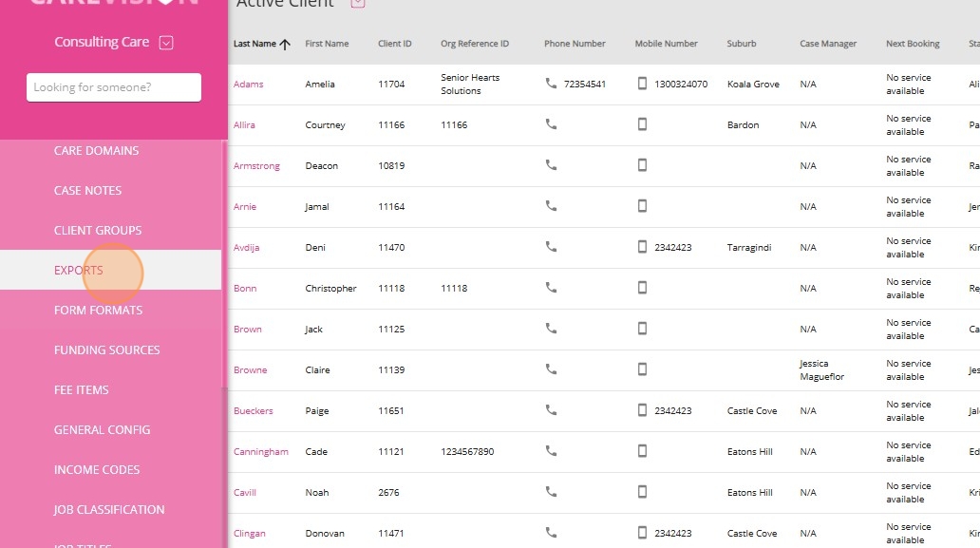980x548 pixels.
Task: Open client Canningham record link
Action: click(x=260, y=452)
